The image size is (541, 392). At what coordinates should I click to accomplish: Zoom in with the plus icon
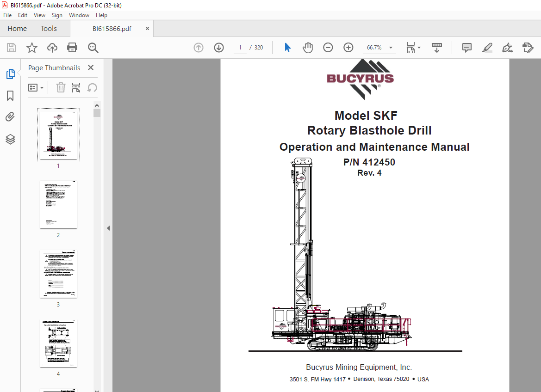pos(348,48)
